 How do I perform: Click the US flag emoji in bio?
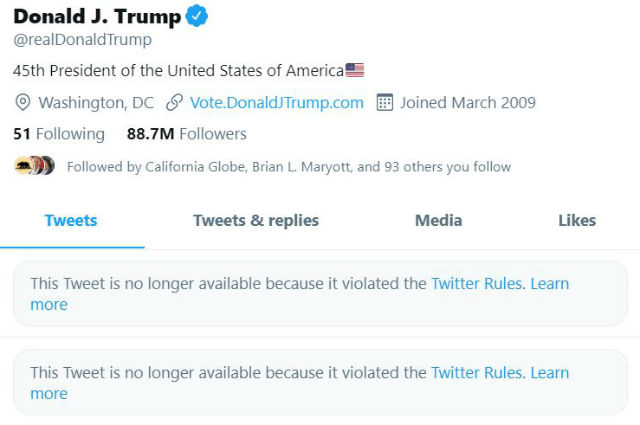pyautogui.click(x=355, y=71)
